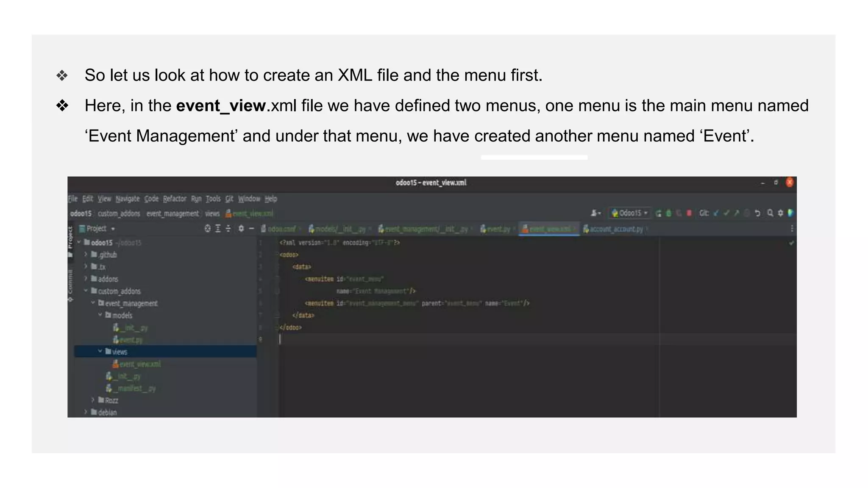868x488 pixels.
Task: Click the Search Everywhere magnifier icon
Action: tap(770, 213)
